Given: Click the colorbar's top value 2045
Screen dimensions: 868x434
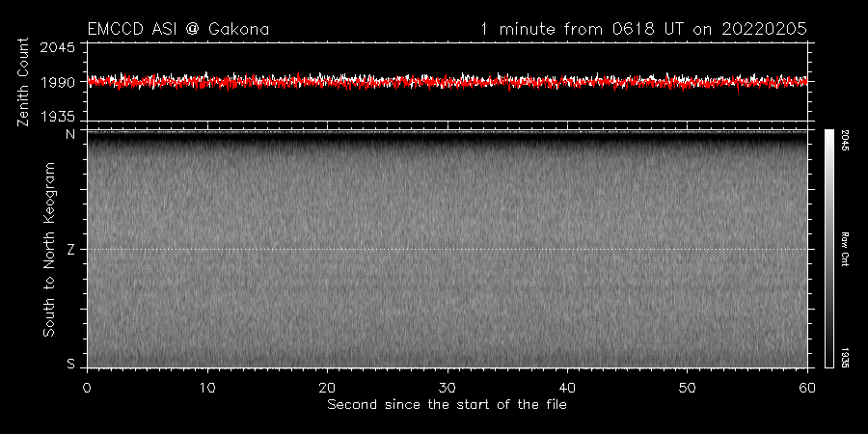Looking at the screenshot, I should pyautogui.click(x=847, y=140).
